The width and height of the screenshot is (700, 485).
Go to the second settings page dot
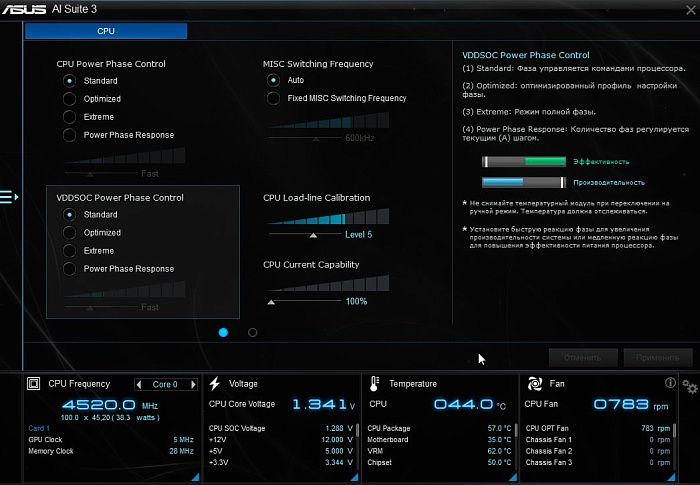252,332
